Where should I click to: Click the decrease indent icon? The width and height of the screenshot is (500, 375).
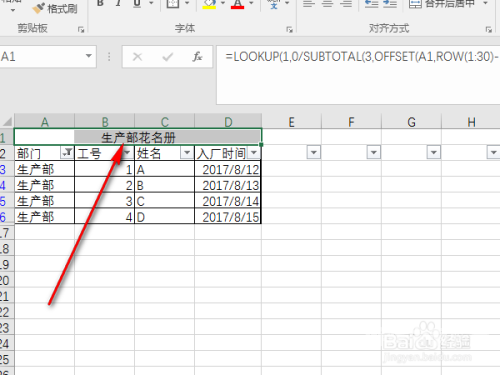pos(371,4)
